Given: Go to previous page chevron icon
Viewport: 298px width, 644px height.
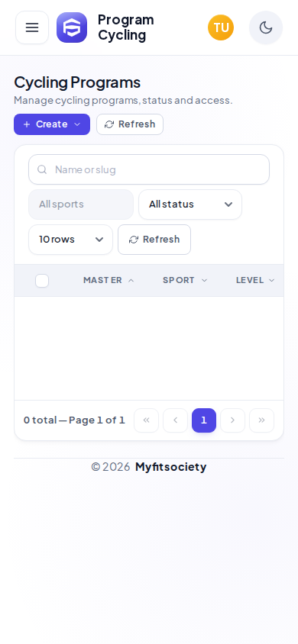Looking at the screenshot, I should [x=175, y=420].
